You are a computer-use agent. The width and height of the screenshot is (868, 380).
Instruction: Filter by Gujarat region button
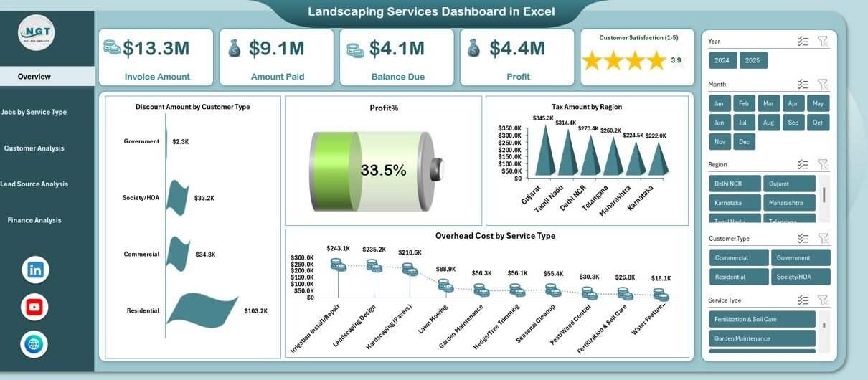[789, 184]
